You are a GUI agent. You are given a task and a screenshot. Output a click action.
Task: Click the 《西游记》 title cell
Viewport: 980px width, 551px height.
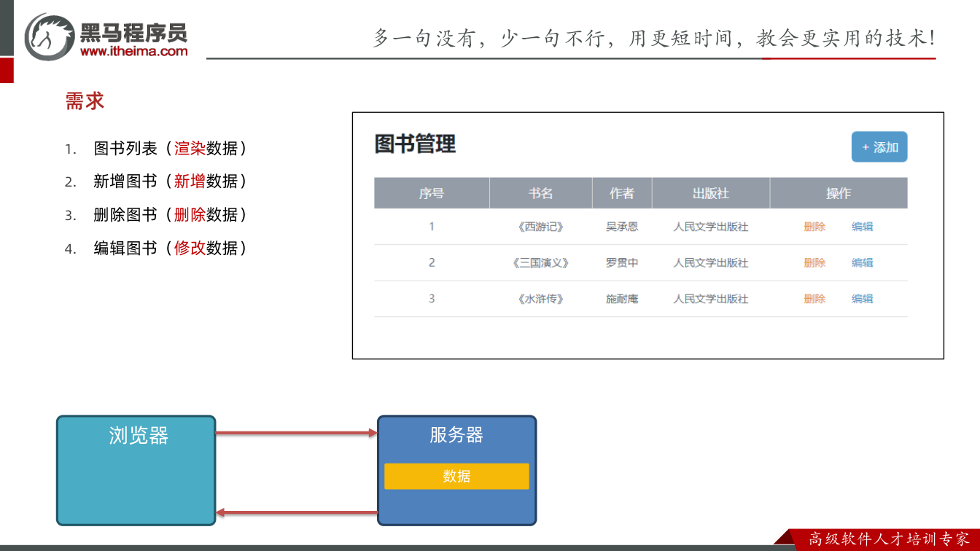click(x=540, y=227)
